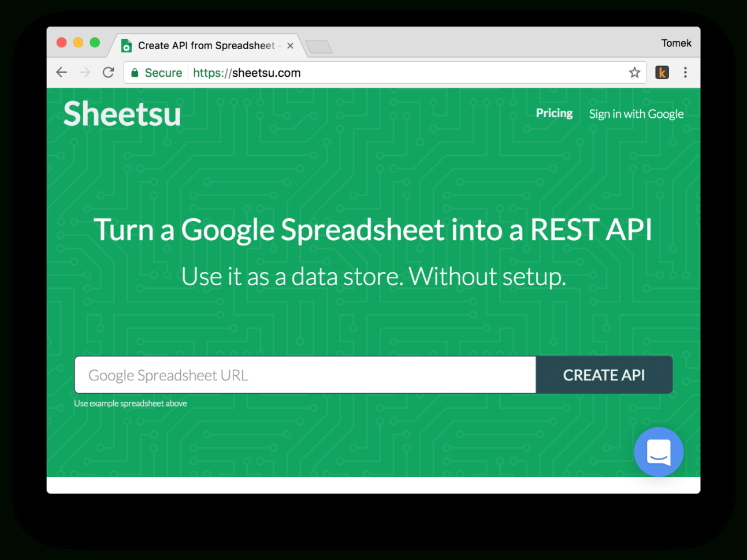
Task: Sign in with Google
Action: 636,114
